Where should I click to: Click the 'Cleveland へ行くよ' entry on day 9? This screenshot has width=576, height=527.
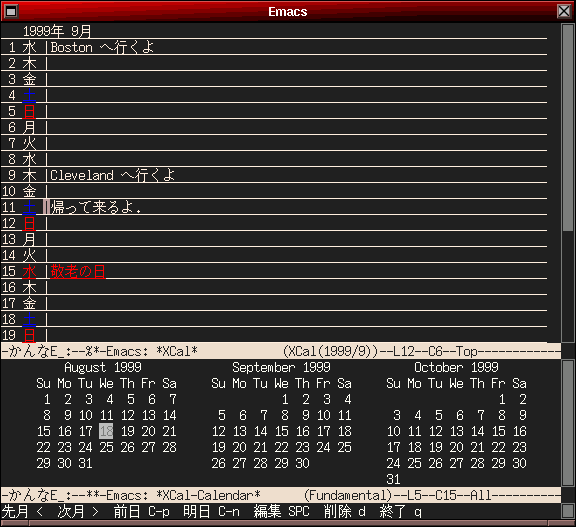[112, 175]
